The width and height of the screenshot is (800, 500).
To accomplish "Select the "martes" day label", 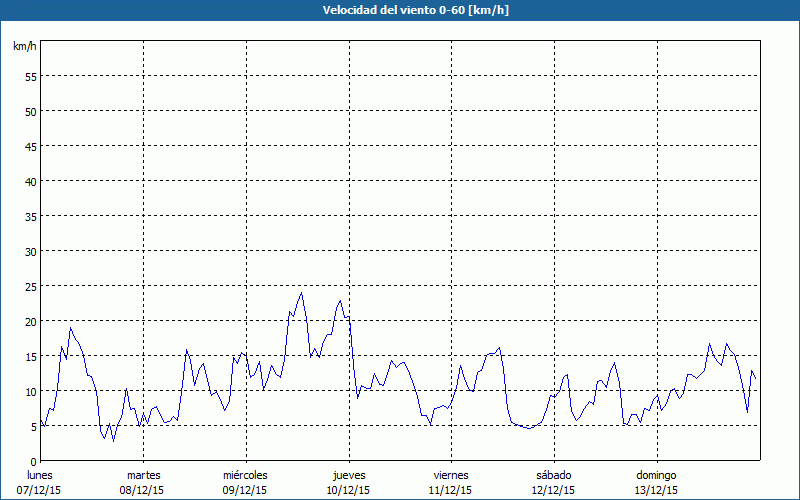I will 143,475.
